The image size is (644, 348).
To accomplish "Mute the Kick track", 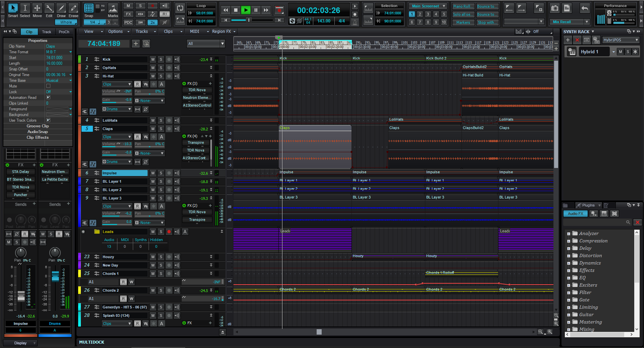I will tap(153, 59).
